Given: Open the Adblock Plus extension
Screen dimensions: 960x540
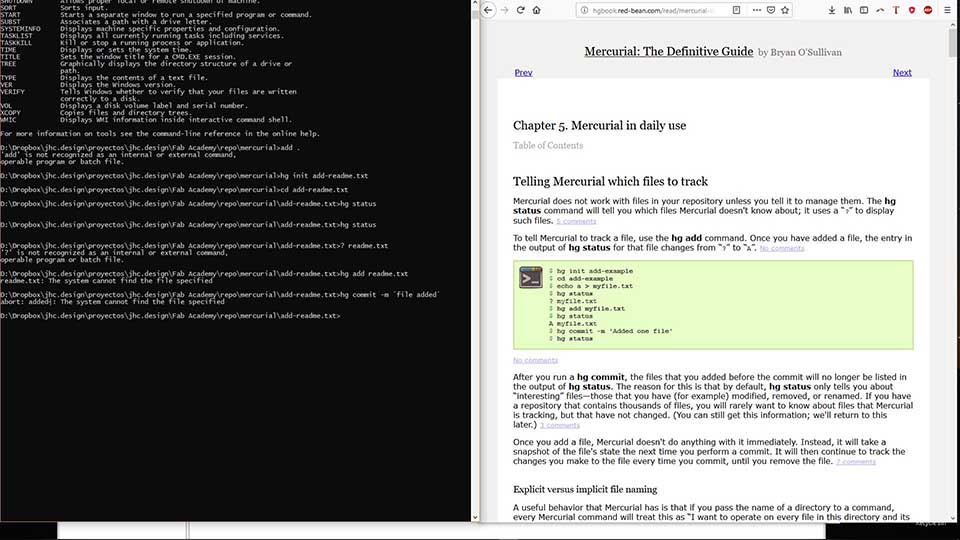Looking at the screenshot, I should (x=928, y=10).
